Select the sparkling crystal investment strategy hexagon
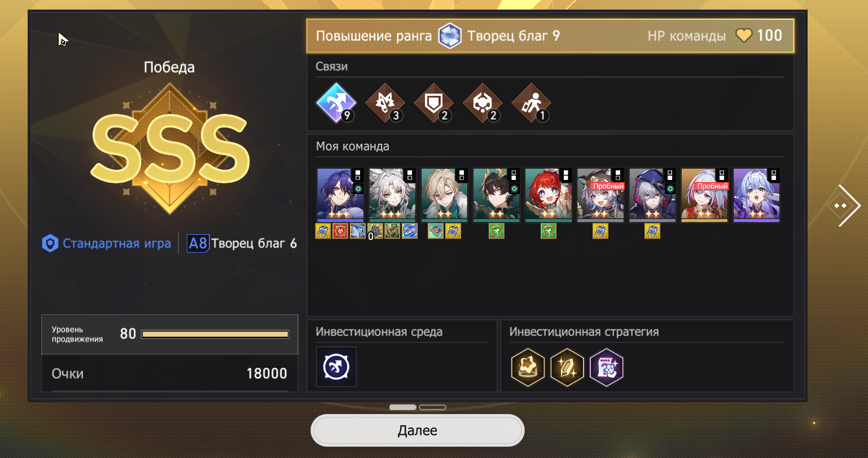868x458 pixels. tap(567, 367)
